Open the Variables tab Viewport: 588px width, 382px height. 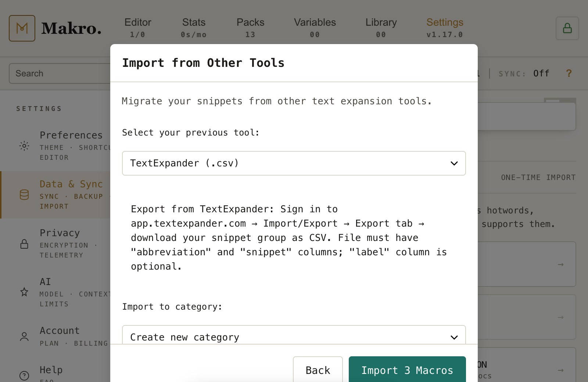coord(315,28)
